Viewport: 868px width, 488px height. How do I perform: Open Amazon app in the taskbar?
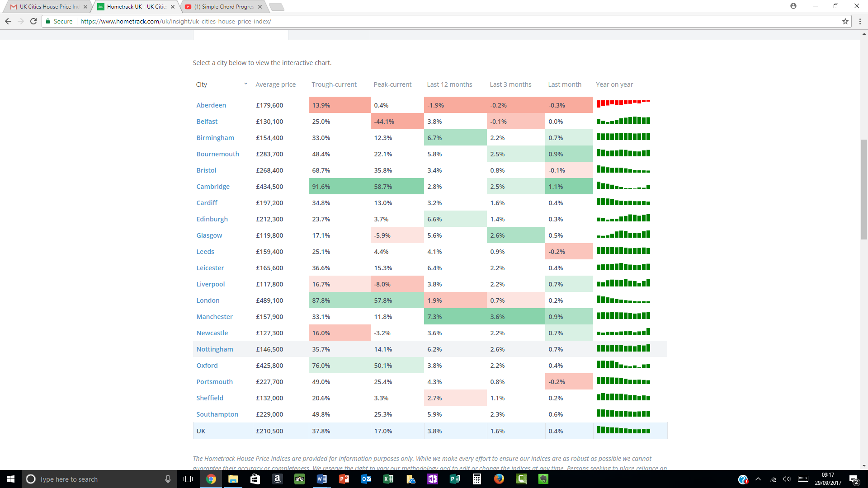coord(278,479)
